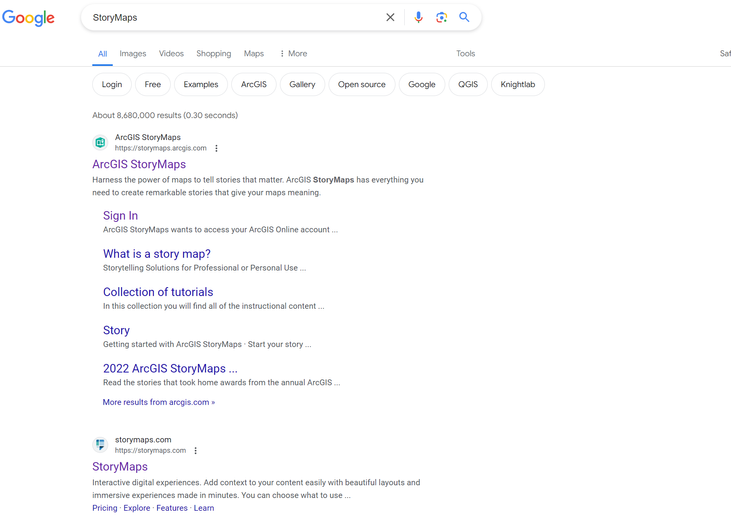Open the What is a story map? link
Image resolution: width=731 pixels, height=521 pixels.
point(157,254)
